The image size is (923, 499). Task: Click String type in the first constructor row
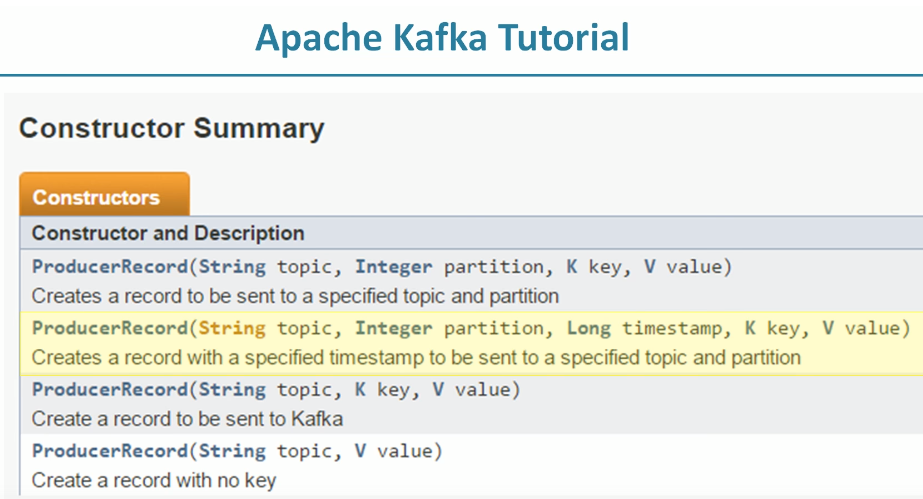click(x=232, y=267)
